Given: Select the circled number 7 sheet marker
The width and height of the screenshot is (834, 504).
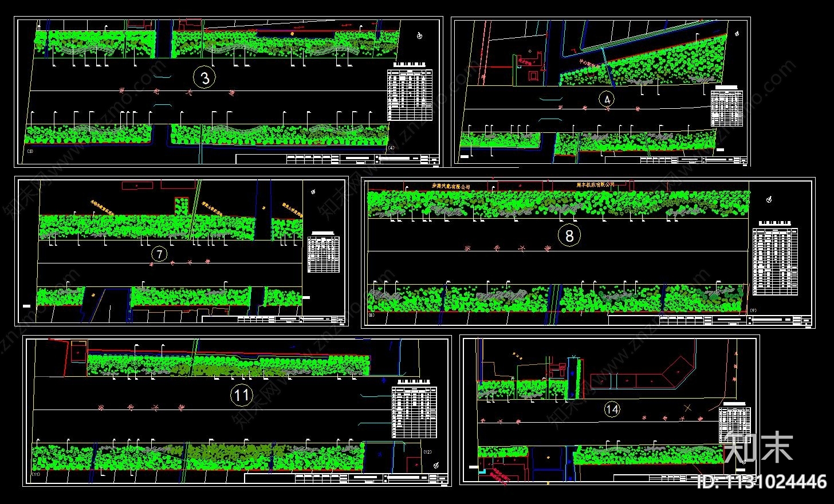Looking at the screenshot, I should coord(159,254).
